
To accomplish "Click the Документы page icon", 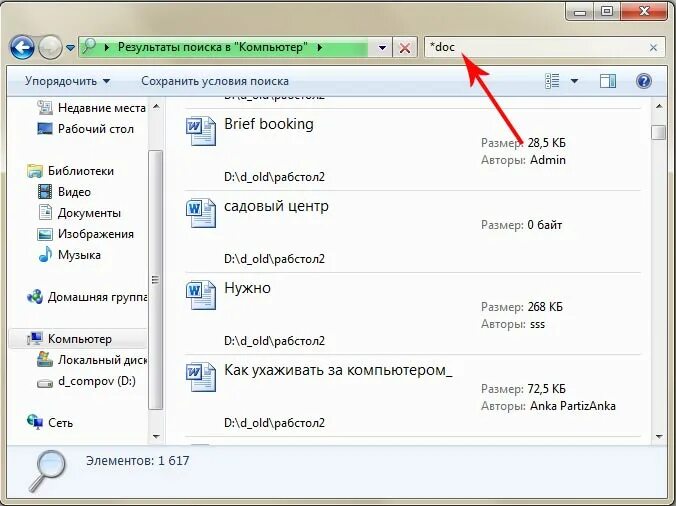I will (45, 212).
